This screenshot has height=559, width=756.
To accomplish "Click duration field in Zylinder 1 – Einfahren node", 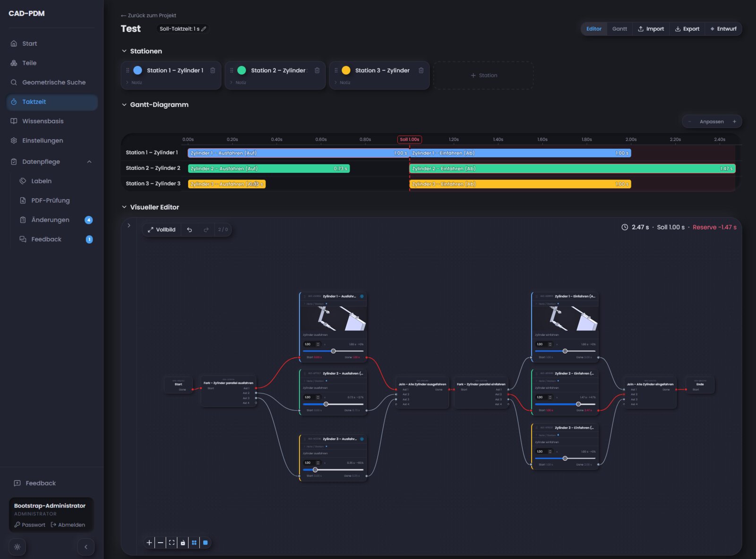I will (543, 344).
